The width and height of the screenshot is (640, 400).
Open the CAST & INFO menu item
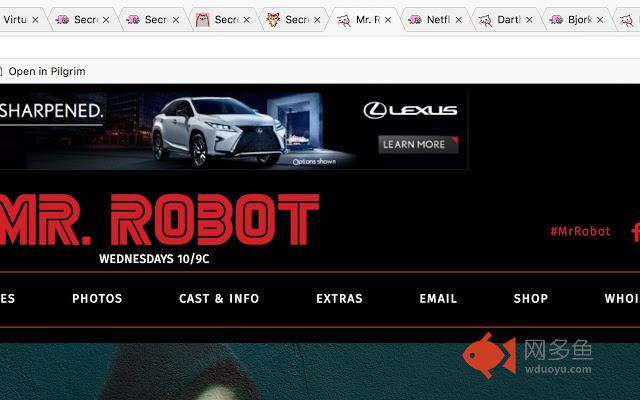coord(219,298)
